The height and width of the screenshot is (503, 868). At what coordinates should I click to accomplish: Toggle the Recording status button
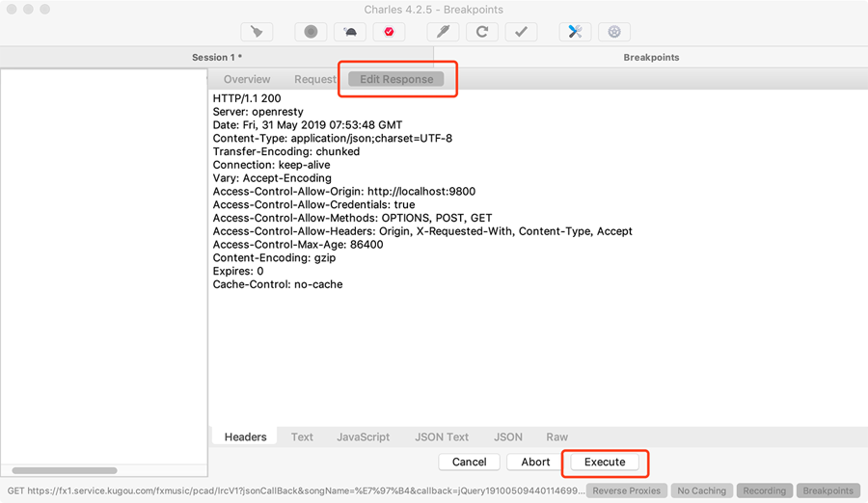[764, 490]
